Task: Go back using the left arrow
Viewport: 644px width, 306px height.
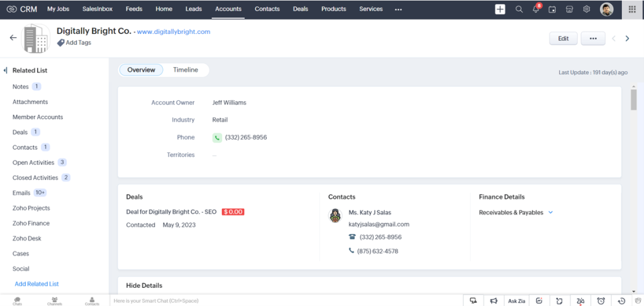Action: click(x=13, y=38)
